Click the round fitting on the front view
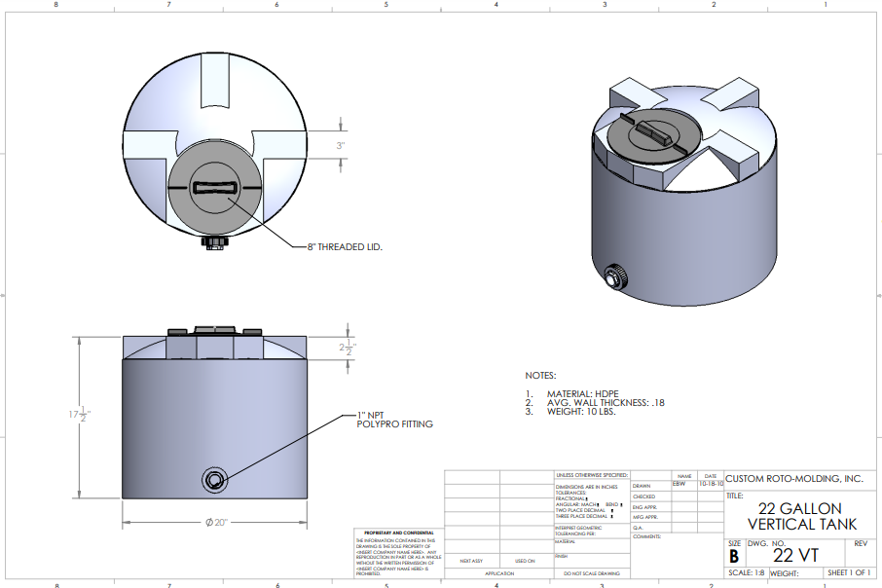The image size is (882, 588). tap(215, 480)
